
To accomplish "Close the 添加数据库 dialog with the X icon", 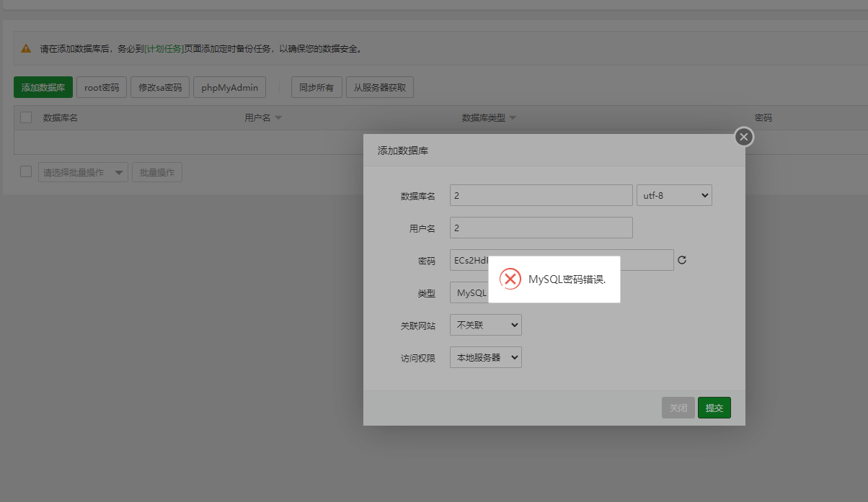I will click(744, 137).
